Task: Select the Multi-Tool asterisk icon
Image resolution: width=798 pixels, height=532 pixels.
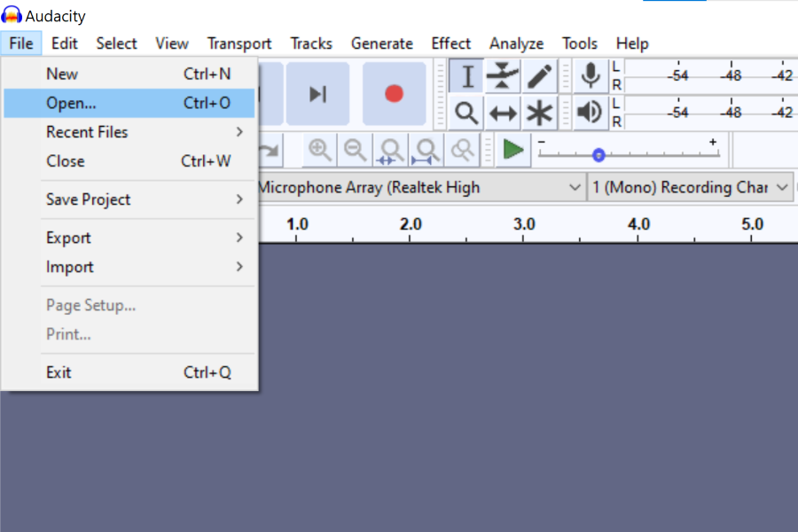Action: click(x=539, y=113)
